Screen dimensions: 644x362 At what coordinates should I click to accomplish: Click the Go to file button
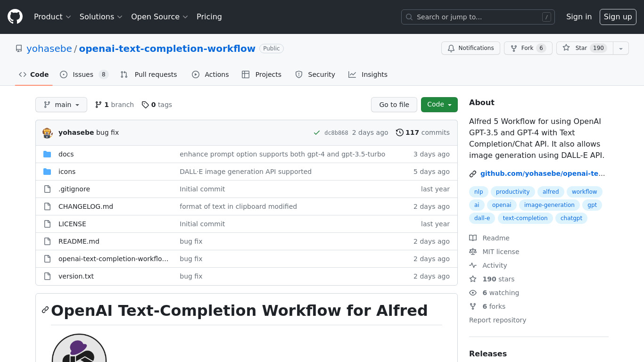(x=394, y=105)
